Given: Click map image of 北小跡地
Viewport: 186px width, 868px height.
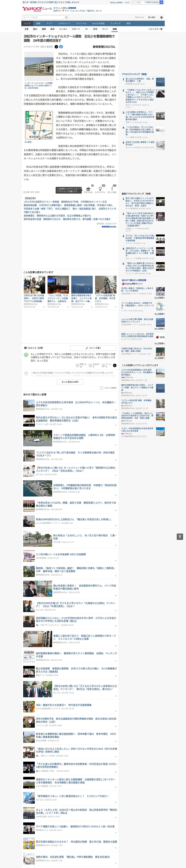Looking at the screenshot, I should click(39, 125).
